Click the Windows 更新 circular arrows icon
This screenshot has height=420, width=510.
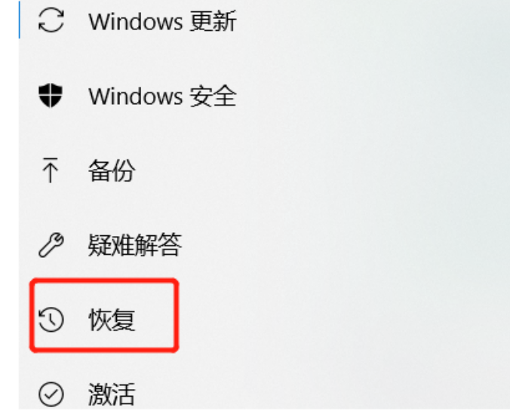[51, 21]
